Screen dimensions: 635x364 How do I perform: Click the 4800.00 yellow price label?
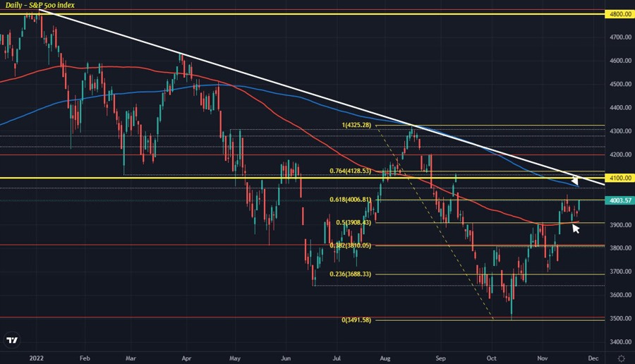point(619,14)
